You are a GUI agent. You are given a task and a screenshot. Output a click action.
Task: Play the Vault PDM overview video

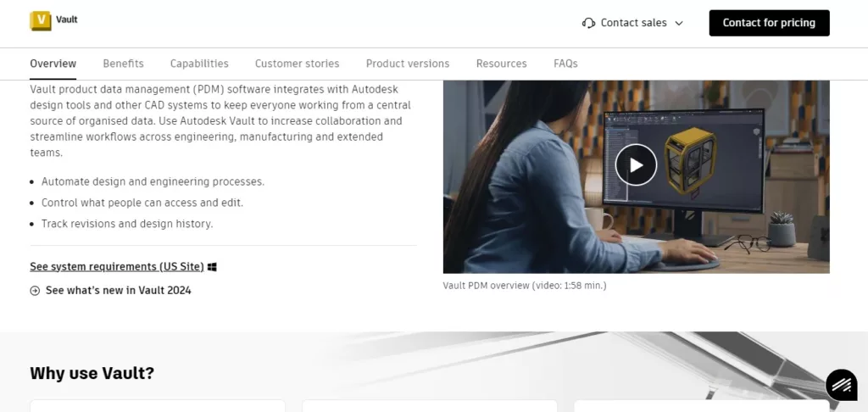pyautogui.click(x=636, y=165)
